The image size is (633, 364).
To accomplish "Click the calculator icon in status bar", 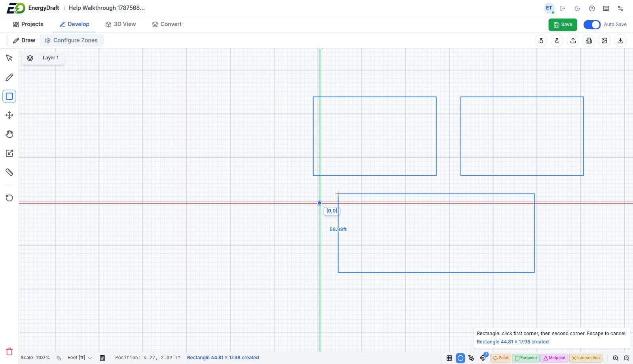I will coord(102,358).
